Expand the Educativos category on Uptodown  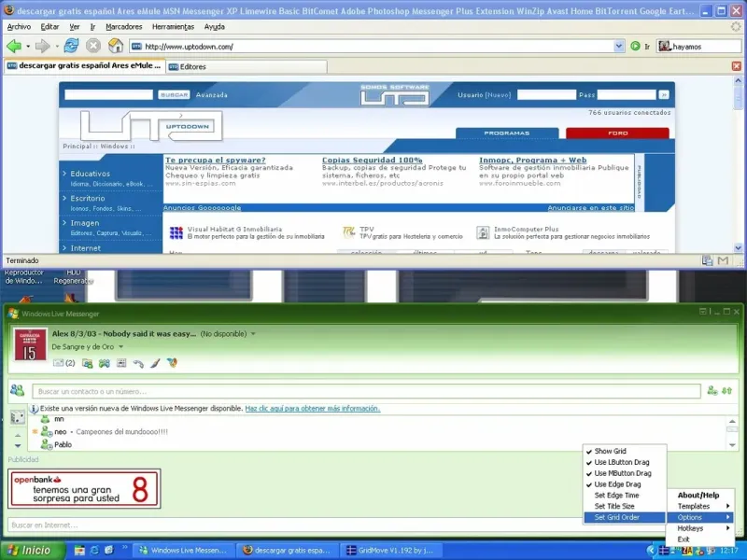pos(90,174)
